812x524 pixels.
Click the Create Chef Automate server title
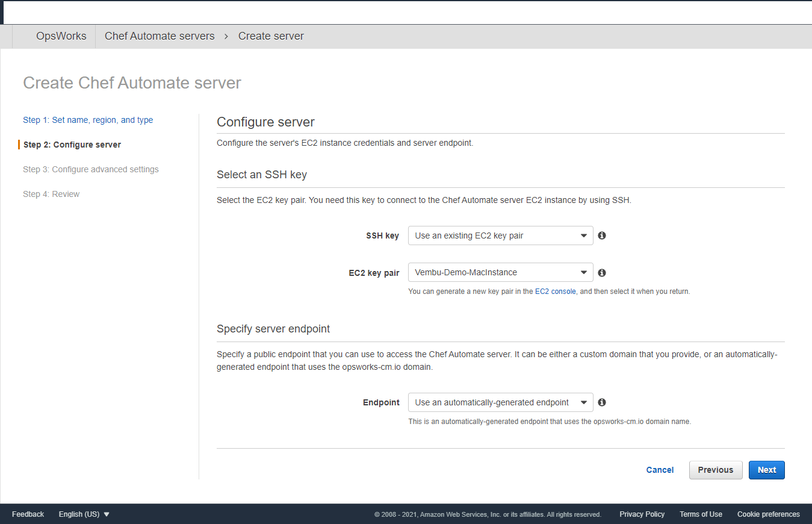132,83
